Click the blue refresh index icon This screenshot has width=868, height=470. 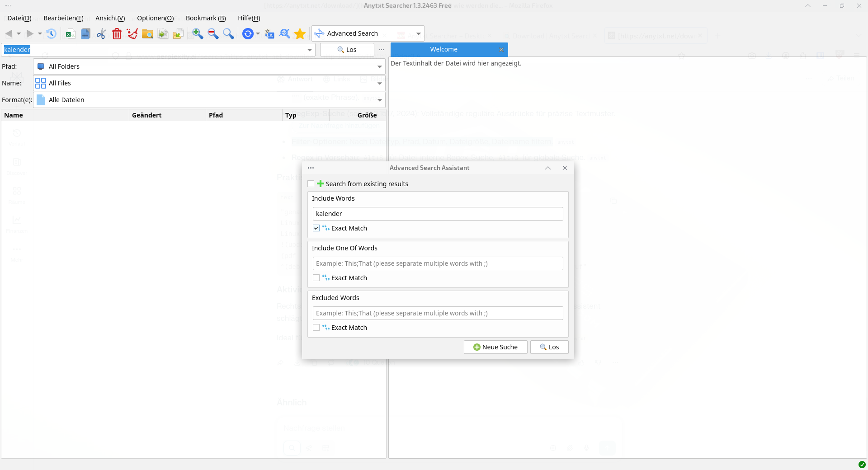coord(248,33)
